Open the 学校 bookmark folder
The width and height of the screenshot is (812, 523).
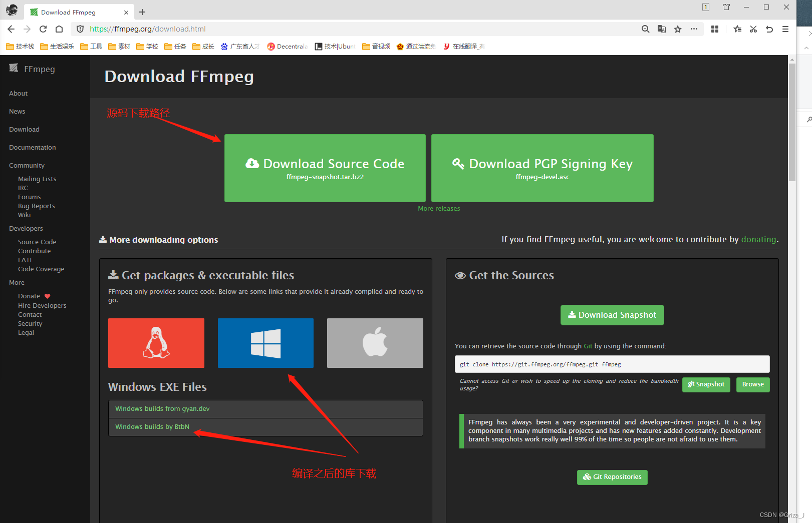[147, 47]
